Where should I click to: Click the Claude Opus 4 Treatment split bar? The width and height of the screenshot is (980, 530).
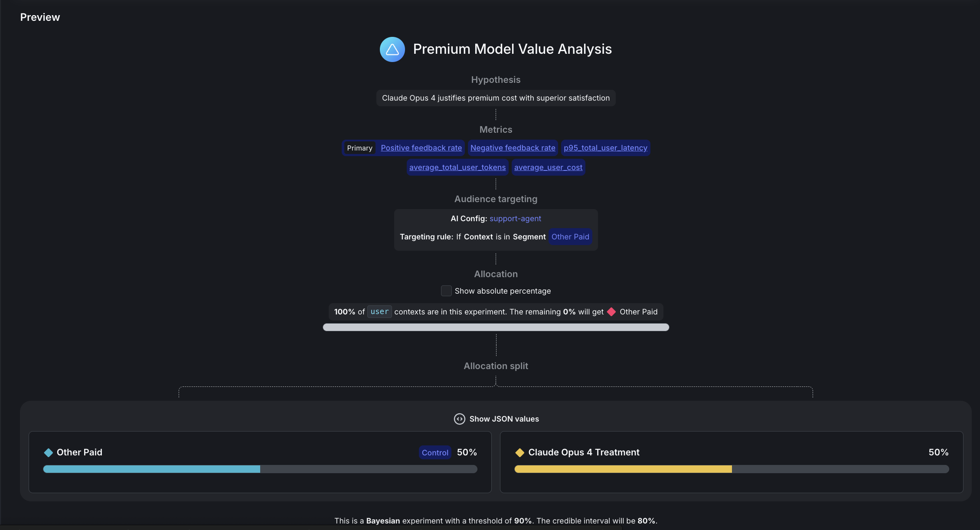pos(731,469)
